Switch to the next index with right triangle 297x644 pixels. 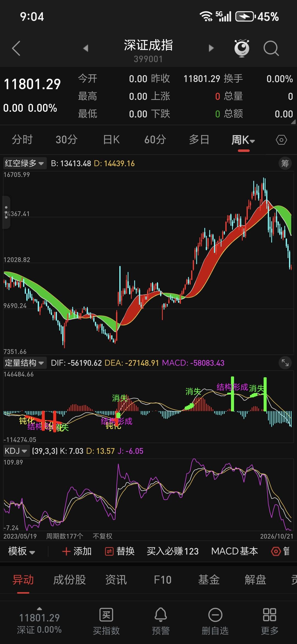pyautogui.click(x=211, y=48)
